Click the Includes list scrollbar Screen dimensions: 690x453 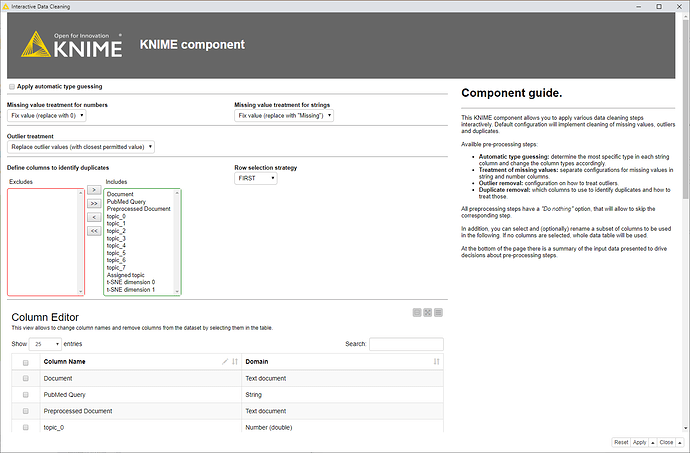pos(177,242)
